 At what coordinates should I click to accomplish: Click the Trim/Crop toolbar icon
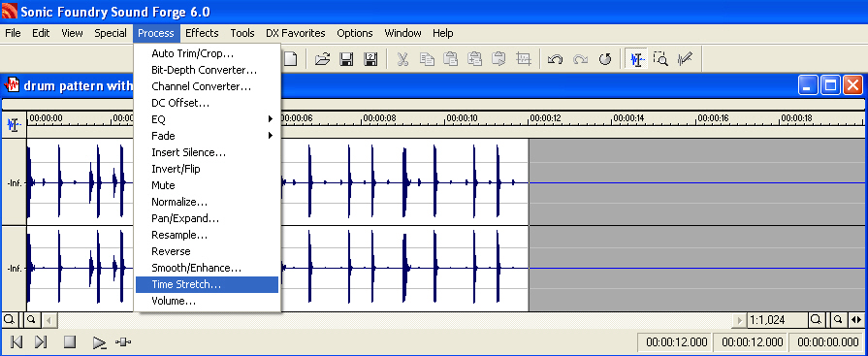[523, 59]
